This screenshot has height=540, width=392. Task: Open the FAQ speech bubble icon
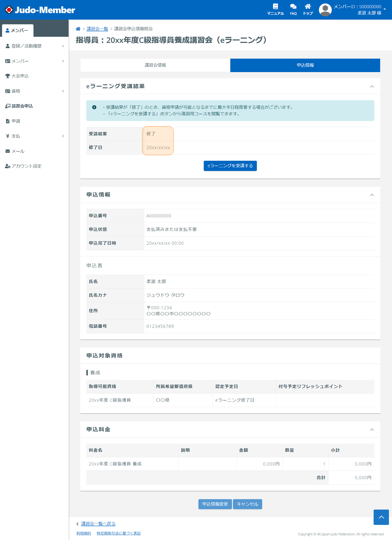pyautogui.click(x=293, y=6)
